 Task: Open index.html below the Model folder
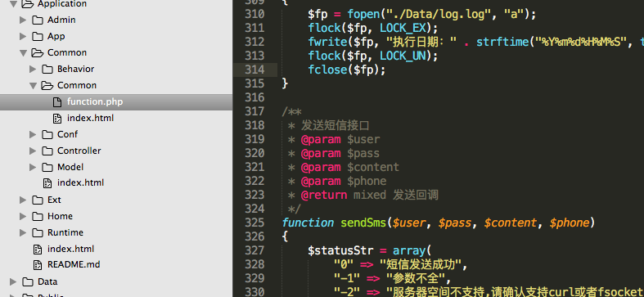click(80, 182)
